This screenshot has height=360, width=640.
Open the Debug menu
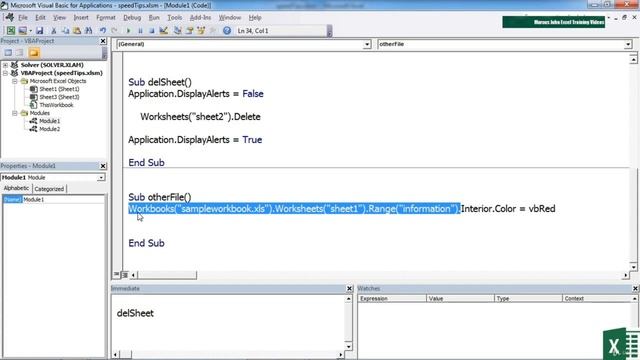click(x=132, y=18)
